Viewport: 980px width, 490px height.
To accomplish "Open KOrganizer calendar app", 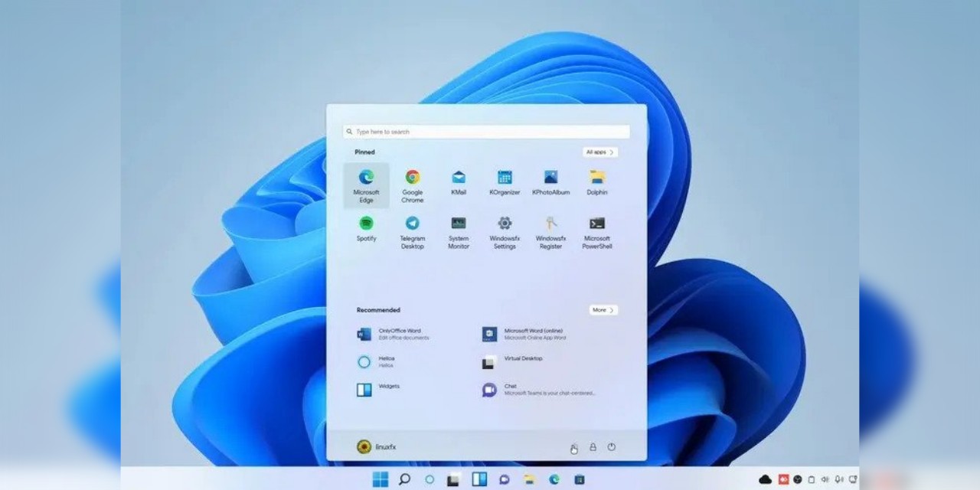I will tap(505, 182).
